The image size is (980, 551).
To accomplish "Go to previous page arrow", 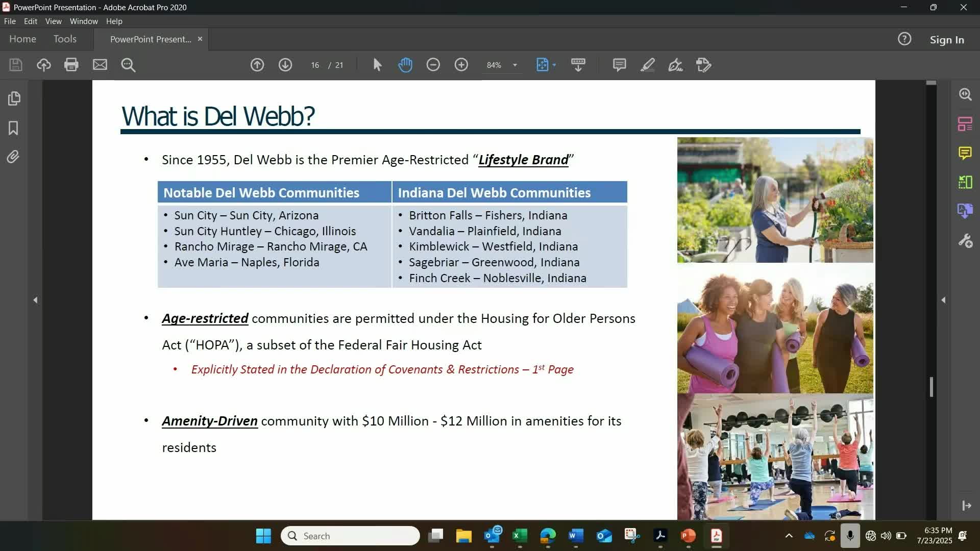I will 257,65.
